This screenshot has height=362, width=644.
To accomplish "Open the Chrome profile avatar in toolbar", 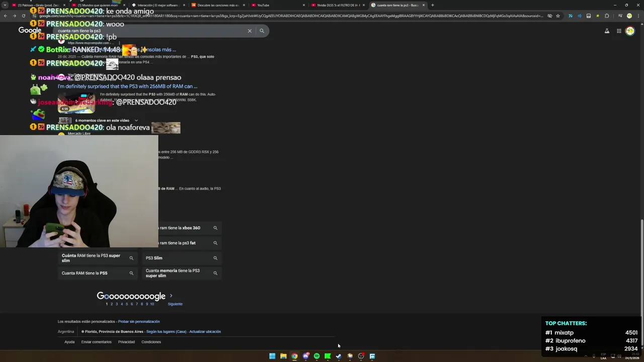I will pyautogui.click(x=629, y=16).
